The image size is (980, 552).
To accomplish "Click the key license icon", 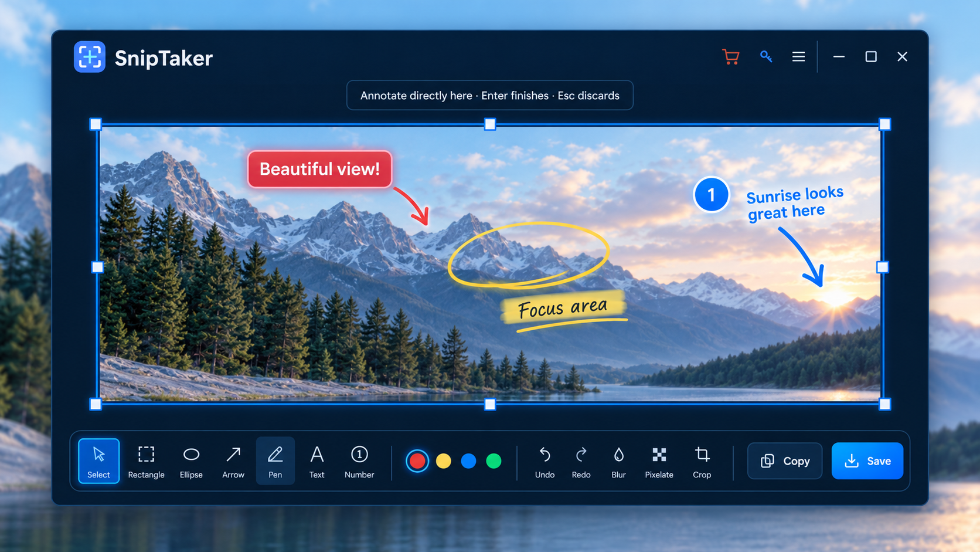I will pos(765,56).
